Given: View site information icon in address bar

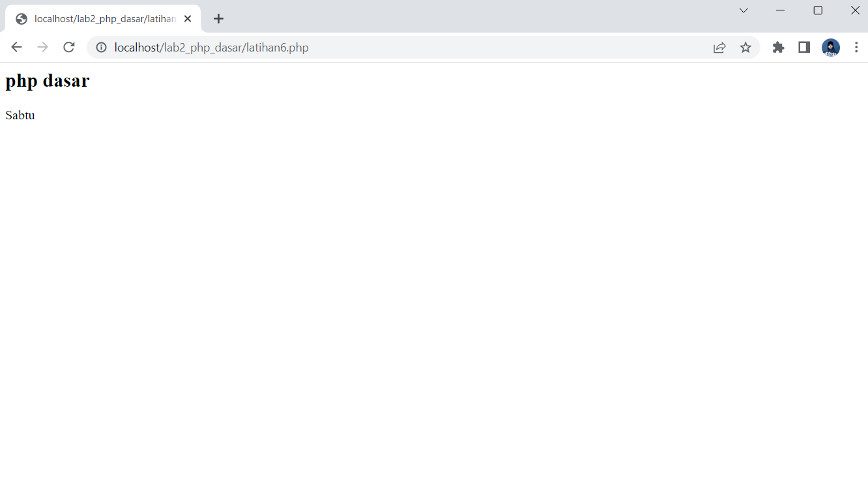Looking at the screenshot, I should [x=101, y=48].
